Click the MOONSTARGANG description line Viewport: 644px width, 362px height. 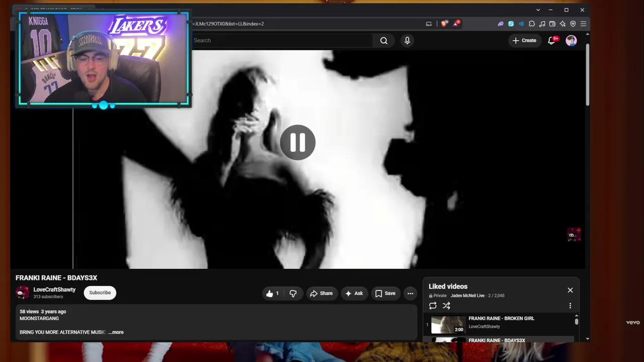click(39, 318)
